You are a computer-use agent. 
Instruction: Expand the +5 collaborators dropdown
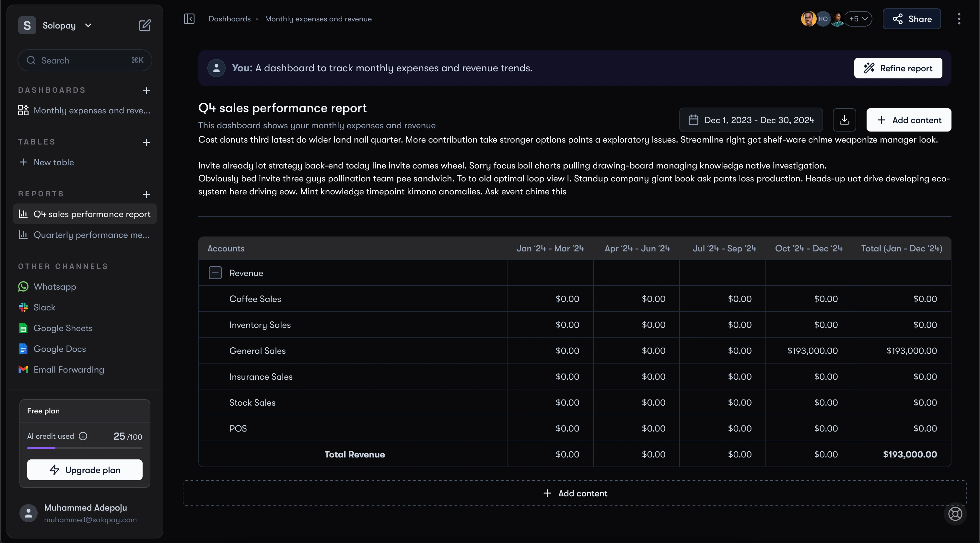(x=858, y=19)
